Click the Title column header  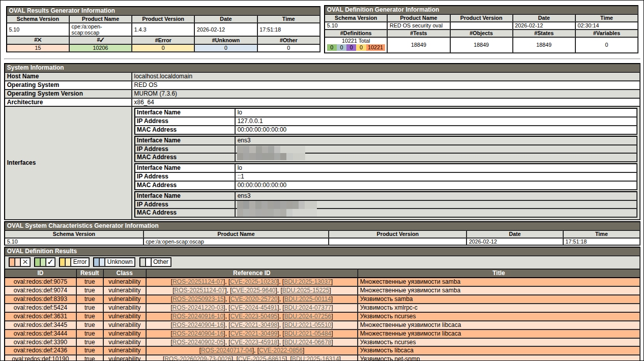499,273
